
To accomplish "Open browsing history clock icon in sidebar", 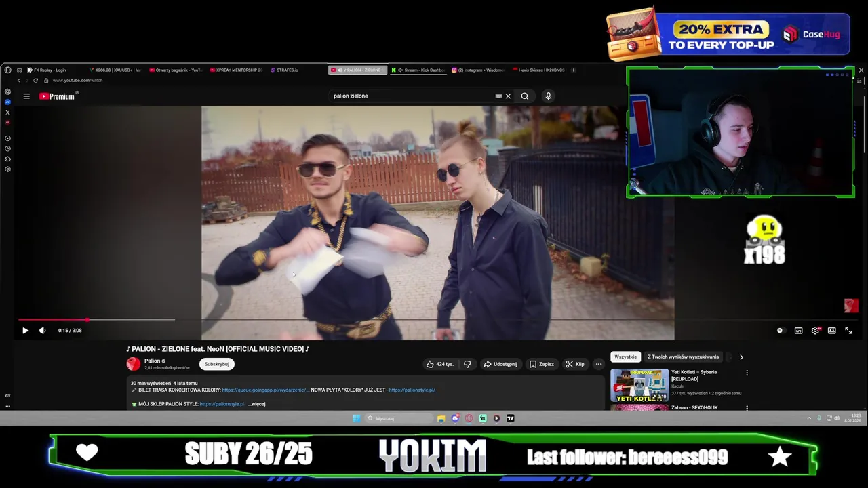I will point(7,148).
